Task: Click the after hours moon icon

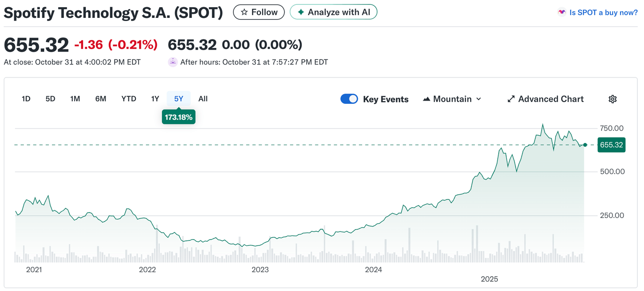Action: [173, 62]
